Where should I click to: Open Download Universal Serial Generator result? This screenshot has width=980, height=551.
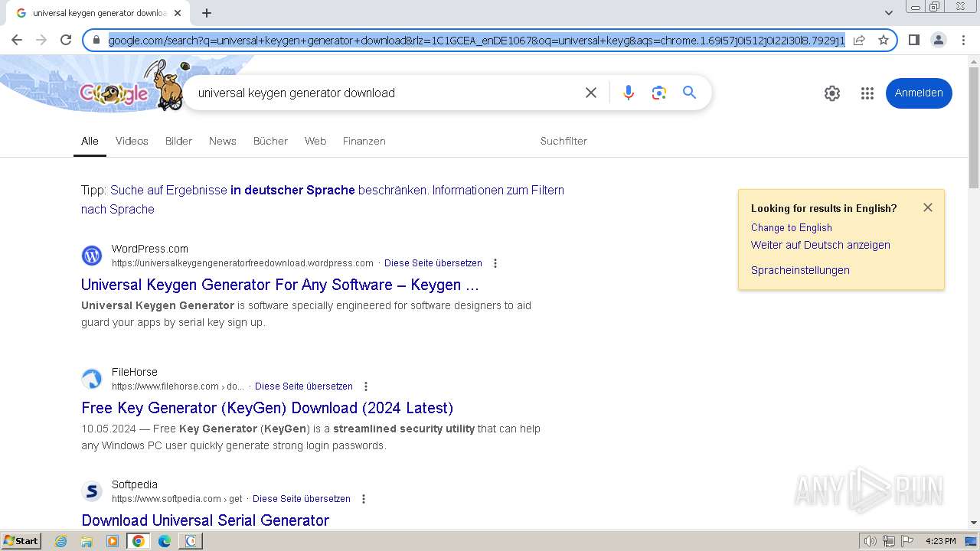point(205,520)
